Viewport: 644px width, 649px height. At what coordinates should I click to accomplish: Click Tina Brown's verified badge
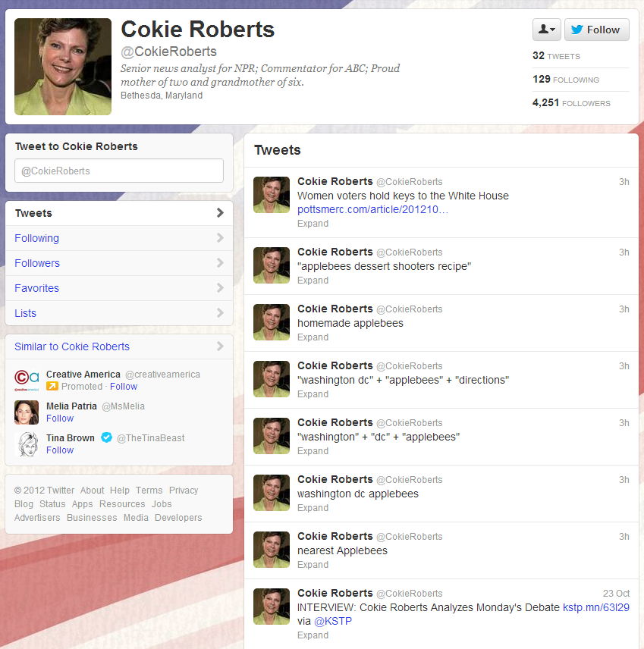coord(107,437)
